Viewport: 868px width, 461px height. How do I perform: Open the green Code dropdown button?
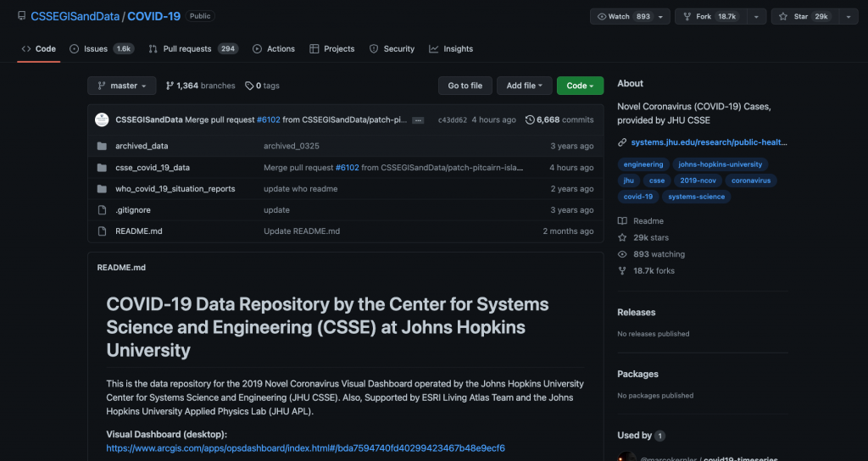[x=580, y=86]
